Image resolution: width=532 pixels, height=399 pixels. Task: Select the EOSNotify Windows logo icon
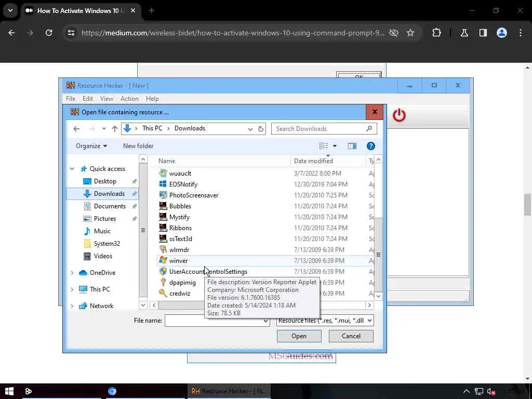pyautogui.click(x=163, y=184)
